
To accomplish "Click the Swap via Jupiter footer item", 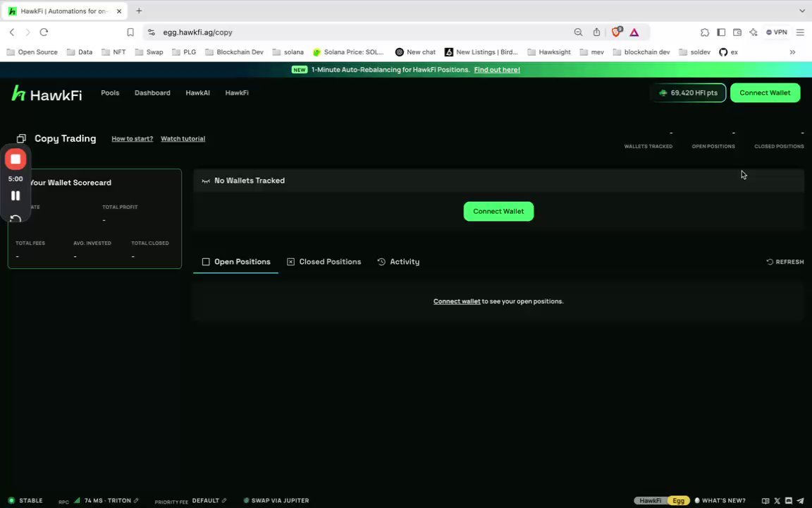I will tap(276, 501).
